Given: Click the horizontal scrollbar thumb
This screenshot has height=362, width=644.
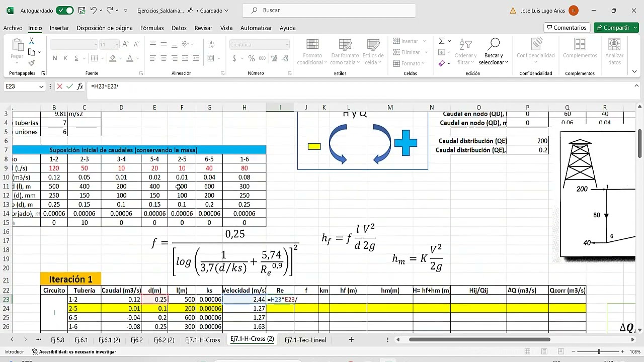Looking at the screenshot, I should point(480,340).
